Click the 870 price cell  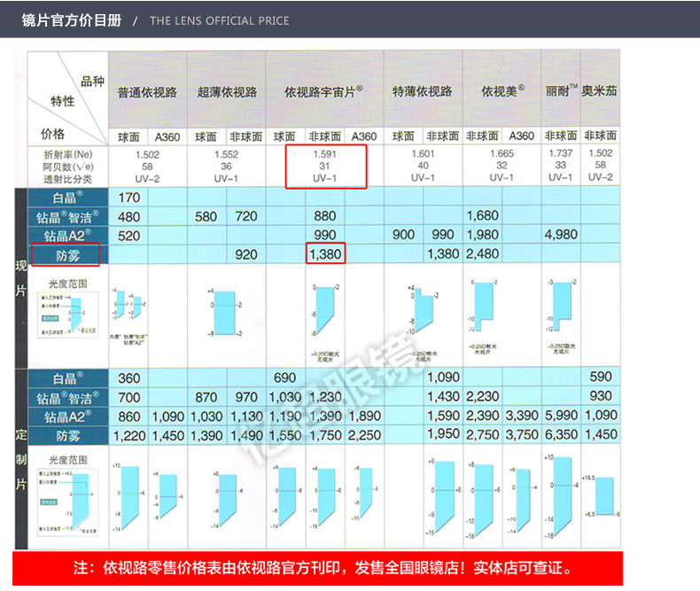[206, 397]
